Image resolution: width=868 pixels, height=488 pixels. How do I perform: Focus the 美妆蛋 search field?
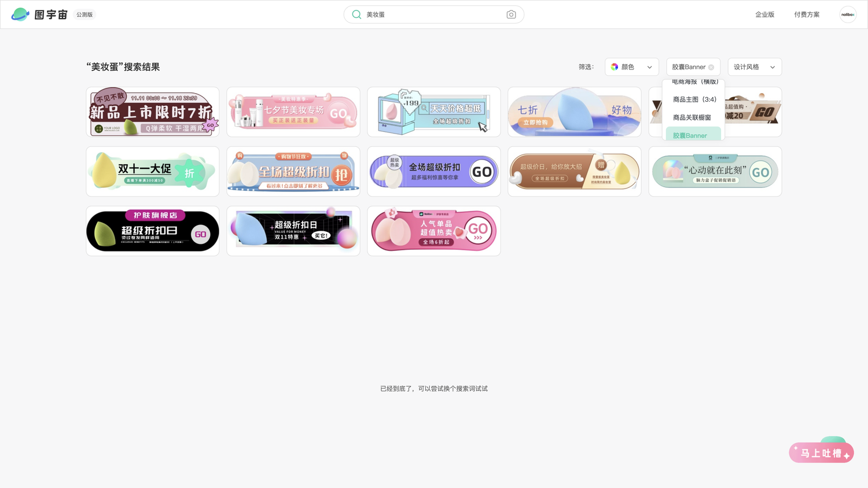[x=434, y=14]
